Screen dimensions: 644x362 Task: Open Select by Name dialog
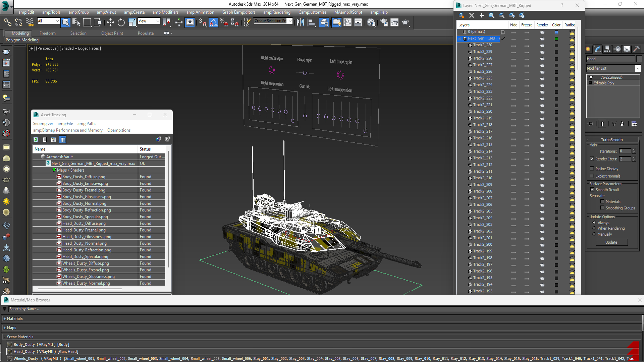(76, 22)
